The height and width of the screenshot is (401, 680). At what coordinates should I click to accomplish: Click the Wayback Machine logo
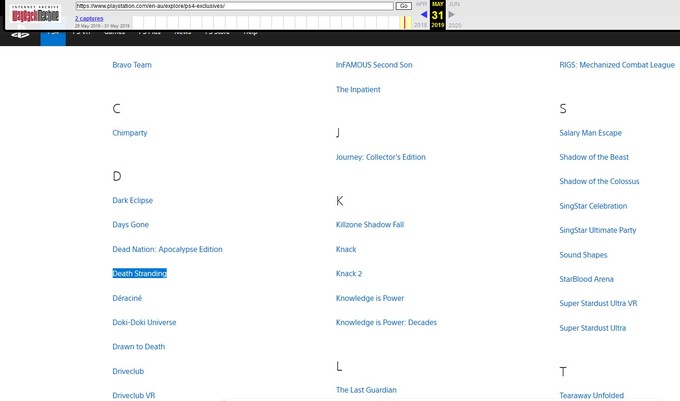point(35,14)
